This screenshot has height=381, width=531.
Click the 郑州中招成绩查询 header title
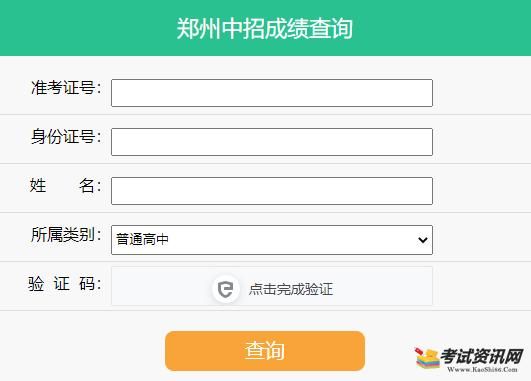tap(264, 28)
